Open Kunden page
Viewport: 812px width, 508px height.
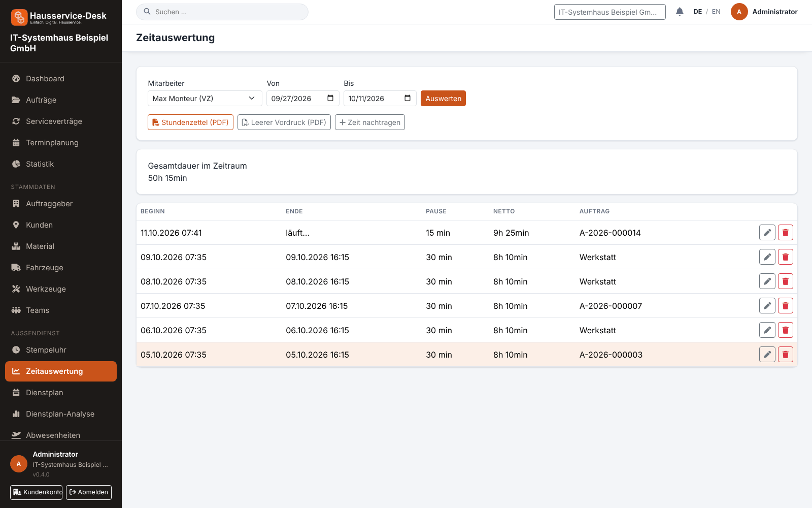coord(61,225)
